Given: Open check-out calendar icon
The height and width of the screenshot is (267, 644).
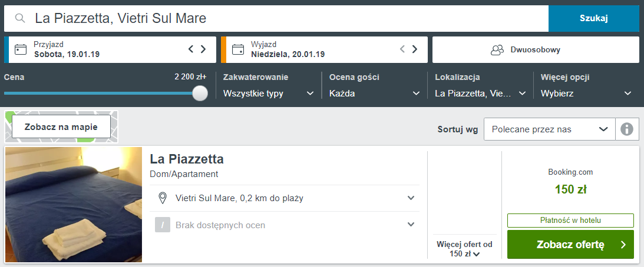Looking at the screenshot, I should (x=238, y=49).
